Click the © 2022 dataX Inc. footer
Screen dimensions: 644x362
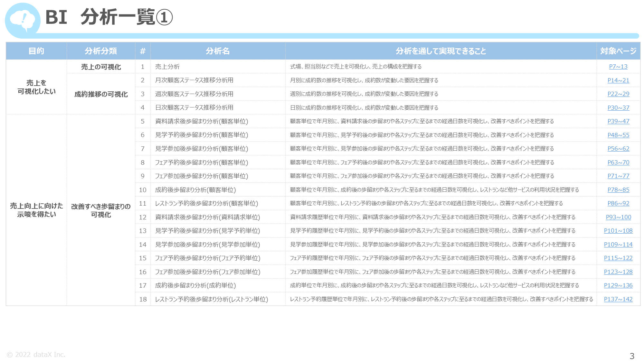point(36,354)
